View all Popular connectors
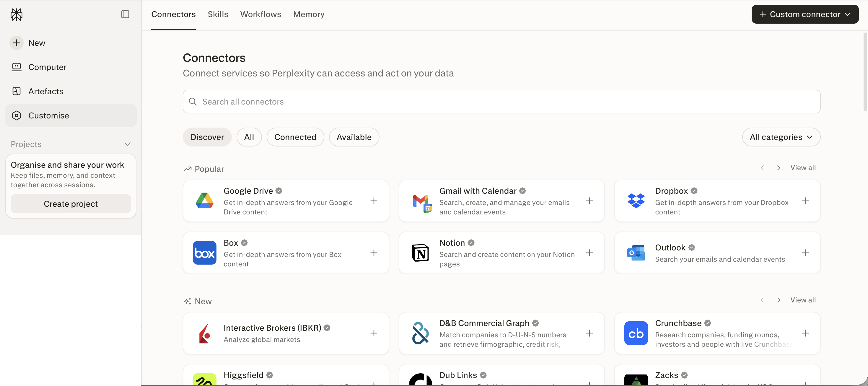The height and width of the screenshot is (386, 868). point(803,168)
